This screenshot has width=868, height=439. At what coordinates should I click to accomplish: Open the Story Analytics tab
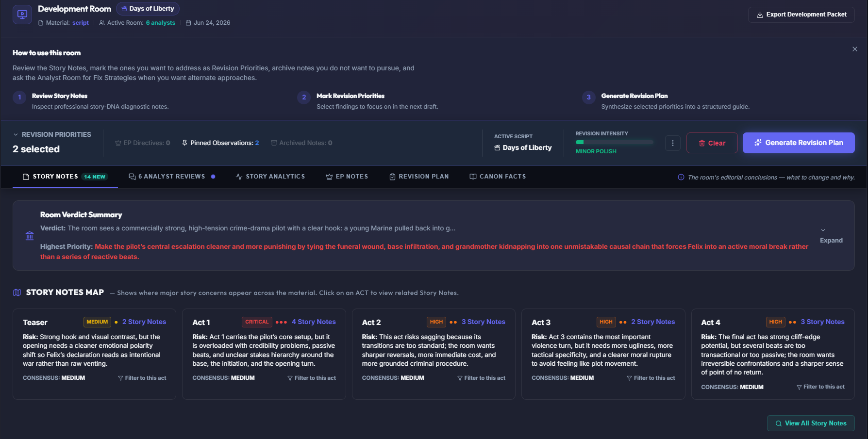pyautogui.click(x=270, y=177)
